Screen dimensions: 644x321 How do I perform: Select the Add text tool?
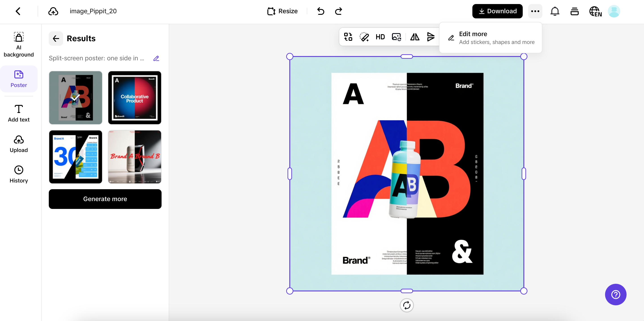pos(19,113)
